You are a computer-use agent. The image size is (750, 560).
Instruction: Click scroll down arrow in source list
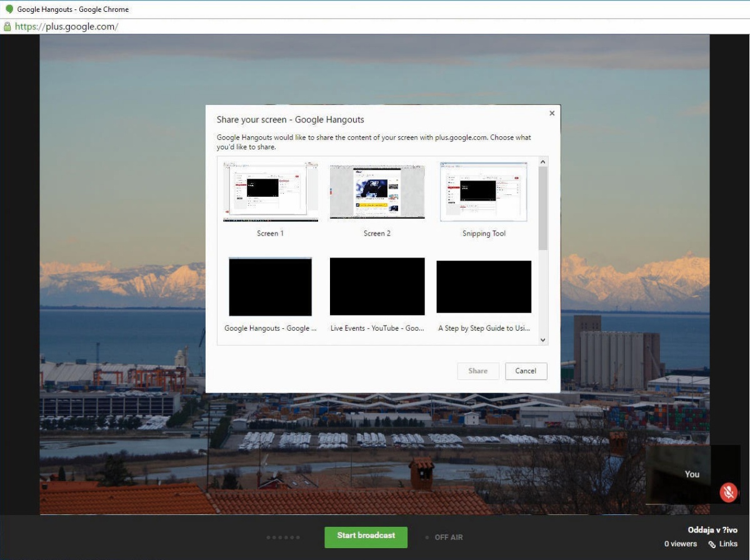coord(542,340)
